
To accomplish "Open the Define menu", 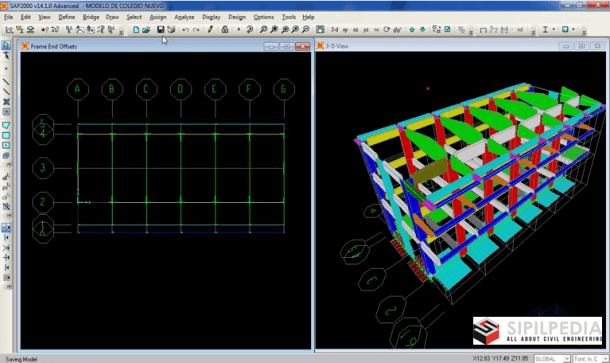I will point(67,17).
